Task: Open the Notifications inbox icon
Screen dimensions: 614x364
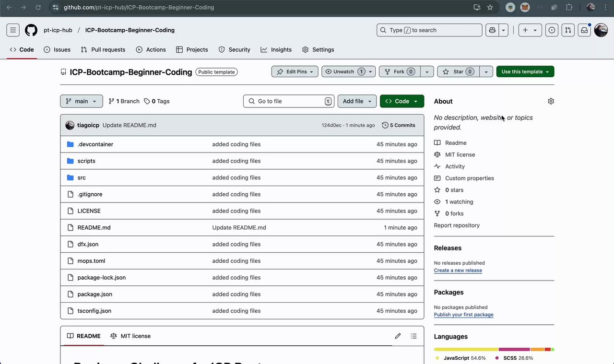Action: click(x=584, y=30)
